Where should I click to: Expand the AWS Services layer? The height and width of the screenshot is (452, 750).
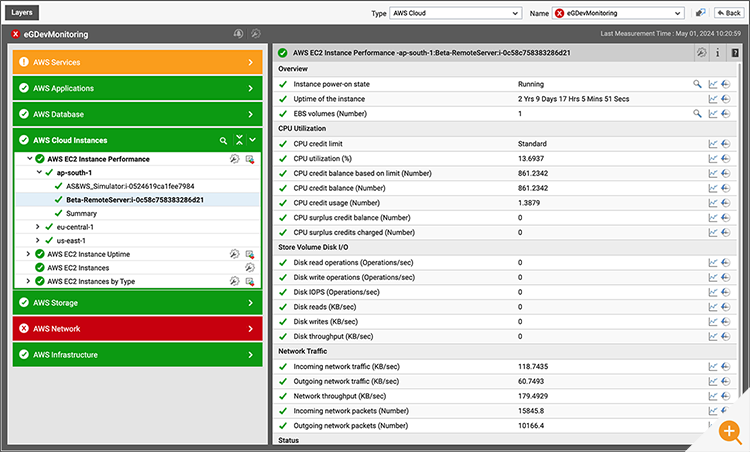coord(138,62)
